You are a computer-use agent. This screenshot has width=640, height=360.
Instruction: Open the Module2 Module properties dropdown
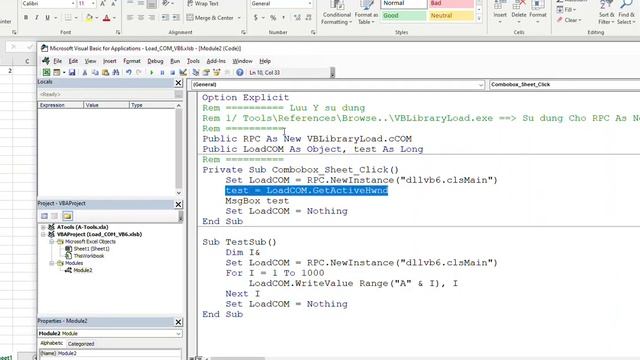click(178, 334)
